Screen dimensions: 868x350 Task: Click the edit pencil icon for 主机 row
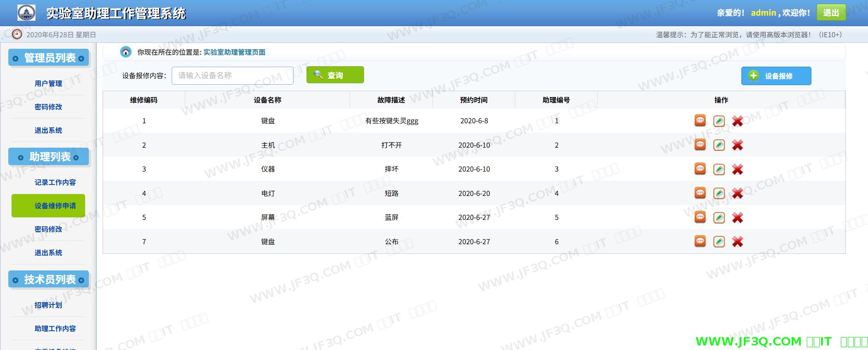(719, 145)
